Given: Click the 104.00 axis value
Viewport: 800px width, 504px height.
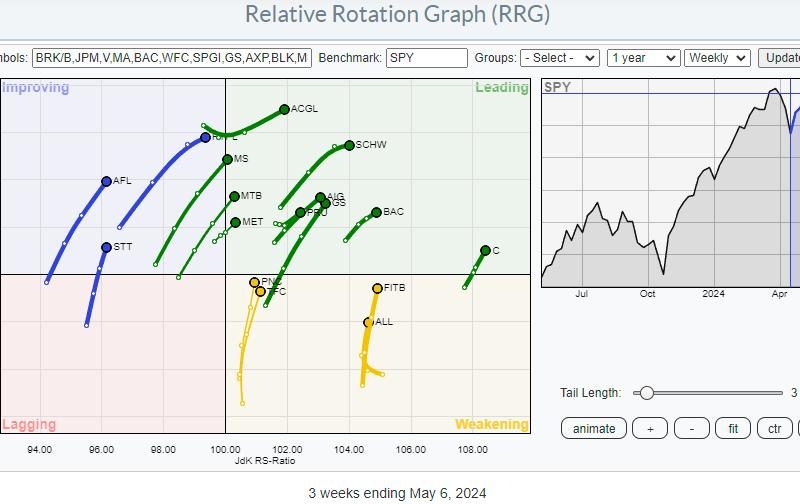Looking at the screenshot, I should [x=349, y=449].
